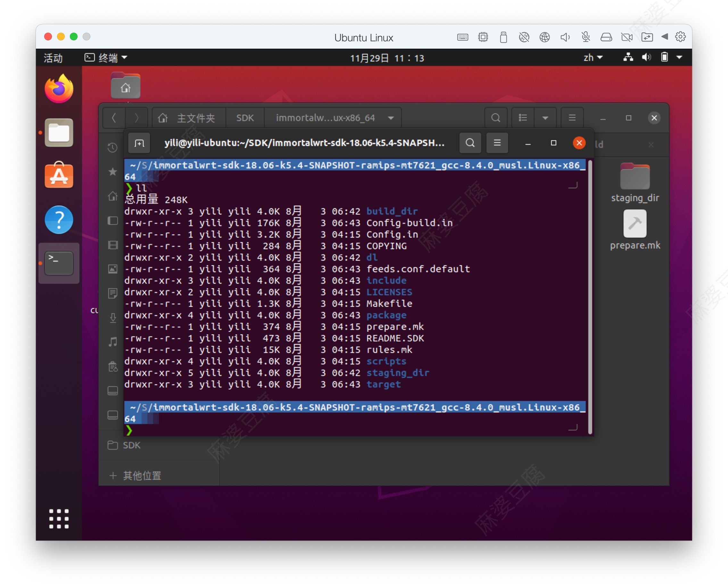
Task: Click the Terminal window title text
Action: click(304, 143)
